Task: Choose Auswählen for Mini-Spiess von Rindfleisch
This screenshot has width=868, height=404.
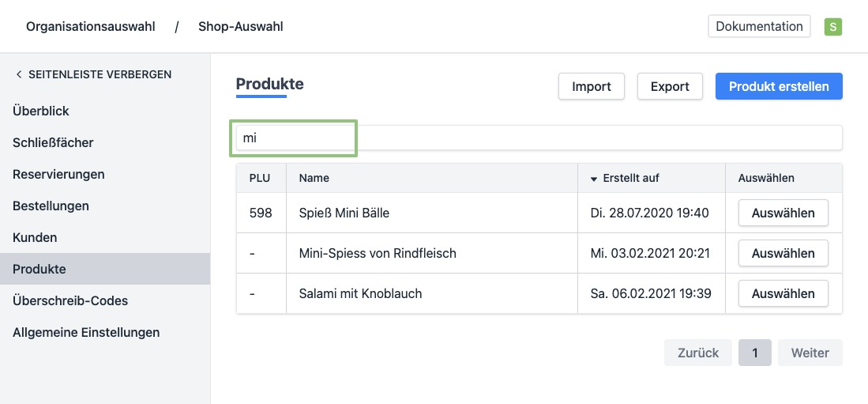Action: click(782, 253)
